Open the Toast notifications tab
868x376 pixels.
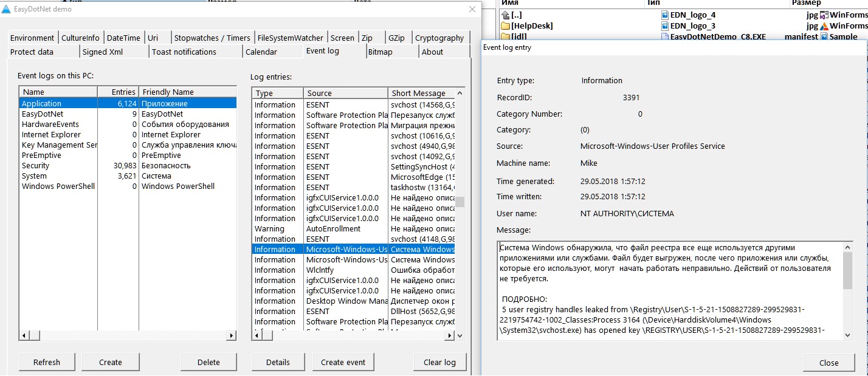[x=184, y=52]
